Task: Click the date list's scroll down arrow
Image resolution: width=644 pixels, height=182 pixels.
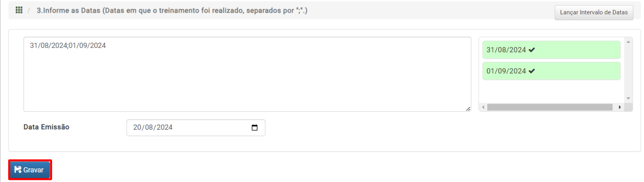Action: coord(628,98)
